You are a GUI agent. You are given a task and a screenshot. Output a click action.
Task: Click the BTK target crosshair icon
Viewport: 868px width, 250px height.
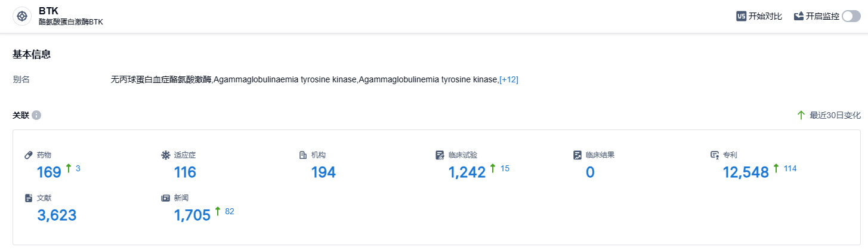(x=22, y=16)
